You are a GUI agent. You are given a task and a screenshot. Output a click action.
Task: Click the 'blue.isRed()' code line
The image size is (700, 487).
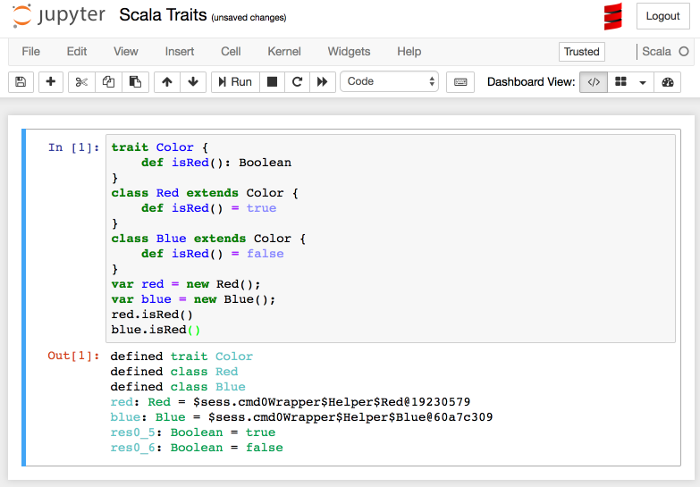tap(156, 329)
